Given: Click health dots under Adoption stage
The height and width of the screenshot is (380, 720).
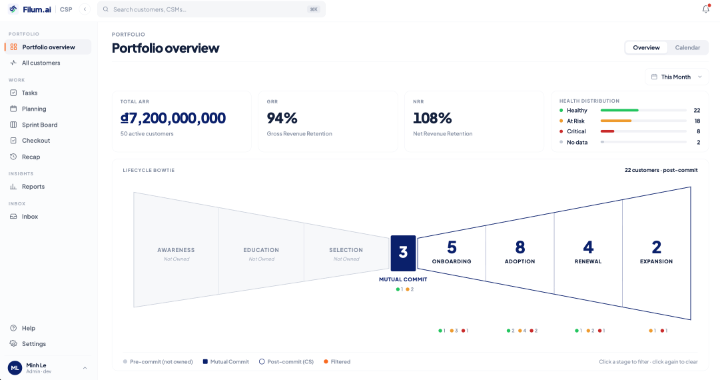Looking at the screenshot, I should pos(522,330).
